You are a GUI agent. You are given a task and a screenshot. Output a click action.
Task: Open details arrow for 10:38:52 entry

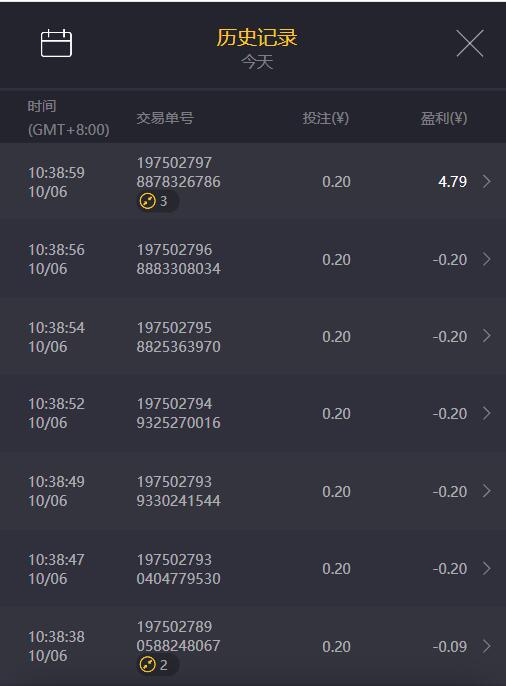pyautogui.click(x=486, y=413)
